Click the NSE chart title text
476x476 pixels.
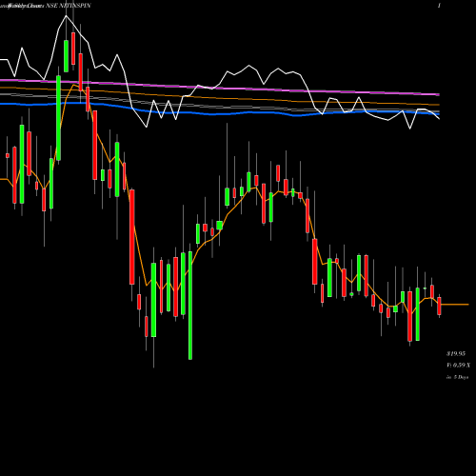(46, 6)
